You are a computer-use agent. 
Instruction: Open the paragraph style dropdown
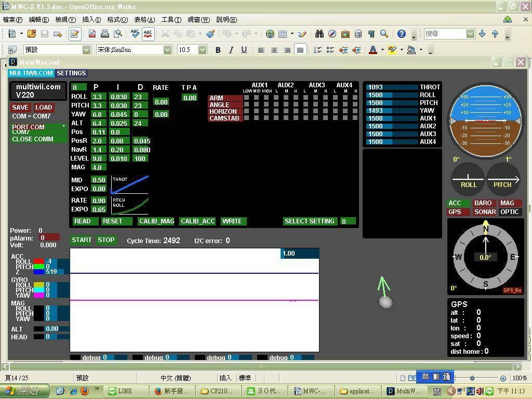[87, 50]
